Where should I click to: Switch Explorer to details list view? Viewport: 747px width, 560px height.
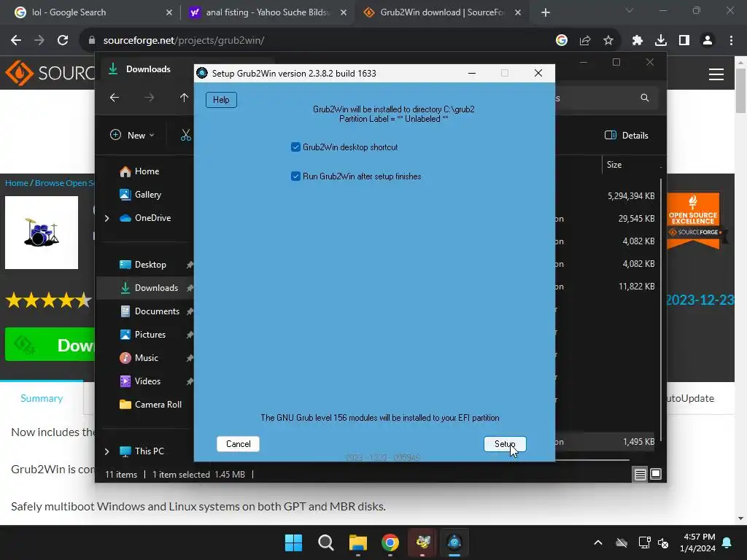click(640, 474)
